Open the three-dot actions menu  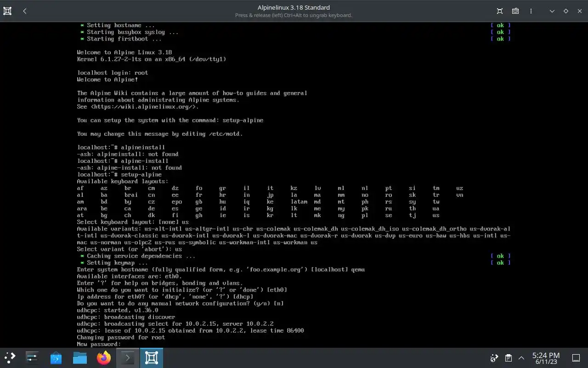[531, 11]
